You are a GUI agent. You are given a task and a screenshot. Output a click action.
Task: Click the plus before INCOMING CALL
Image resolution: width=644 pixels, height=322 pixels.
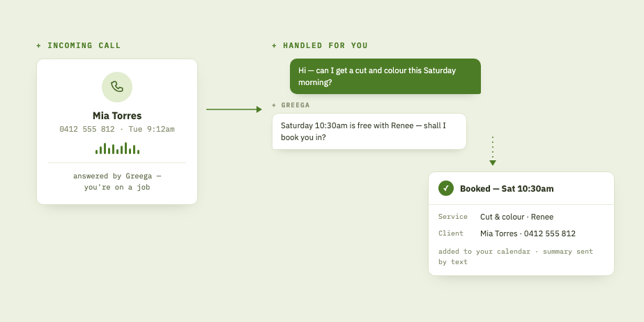tap(38, 45)
